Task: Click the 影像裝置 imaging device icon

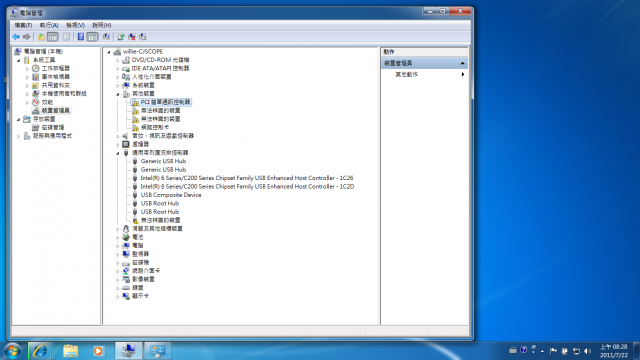Action: point(126,279)
